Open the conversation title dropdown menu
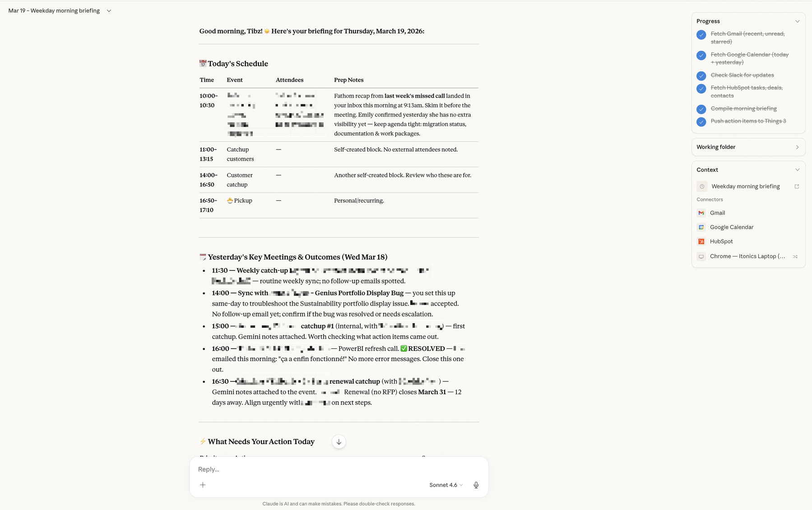Screen dimensions: 812x510 pos(109,10)
